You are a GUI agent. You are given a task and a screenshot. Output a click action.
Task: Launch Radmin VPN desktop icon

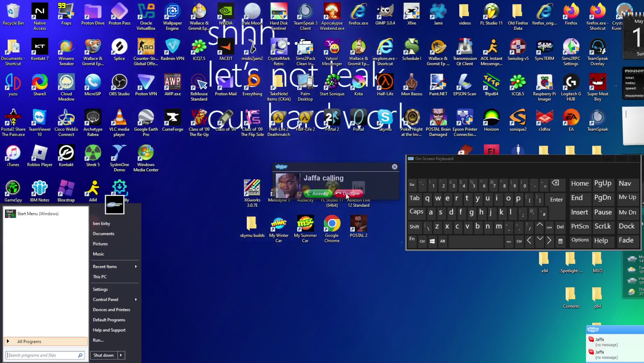pyautogui.click(x=172, y=50)
